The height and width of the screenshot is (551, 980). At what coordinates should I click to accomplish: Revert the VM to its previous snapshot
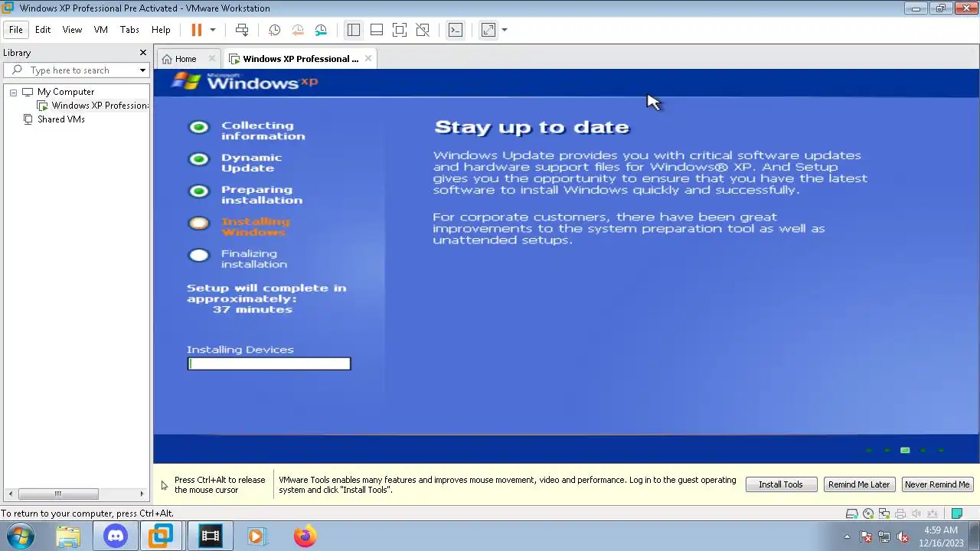[x=298, y=30]
